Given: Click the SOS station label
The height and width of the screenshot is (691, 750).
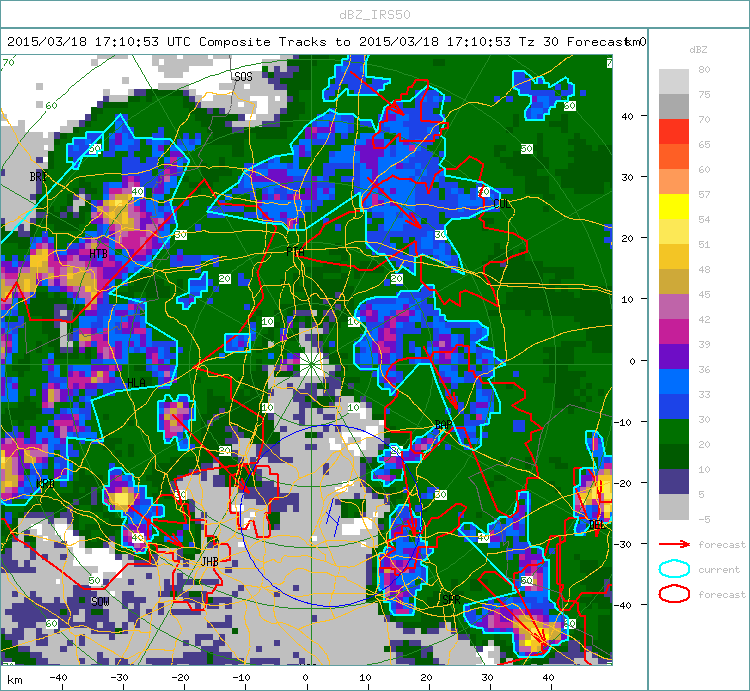Looking at the screenshot, I should pyautogui.click(x=243, y=77).
